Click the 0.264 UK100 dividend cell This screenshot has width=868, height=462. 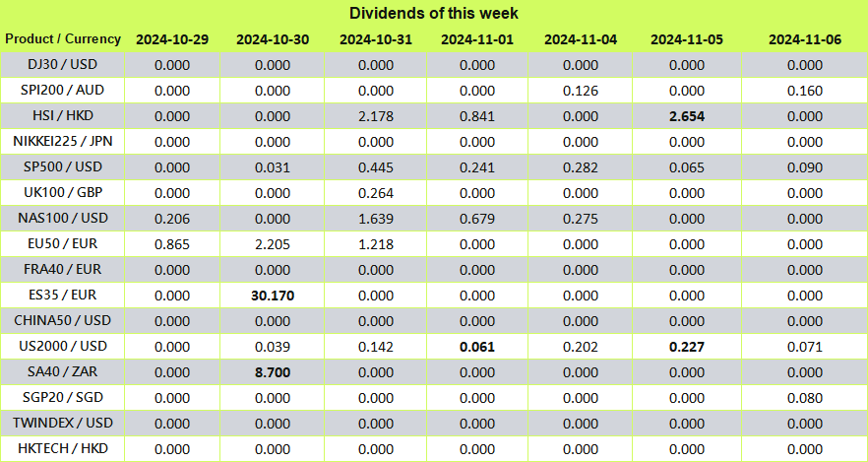(x=376, y=193)
